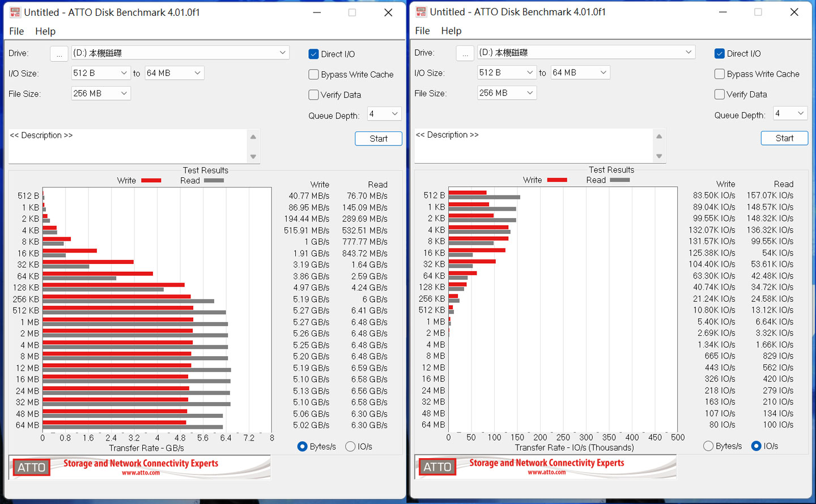This screenshot has width=816, height=504.
Task: Close the left ATTO window
Action: coord(388,12)
